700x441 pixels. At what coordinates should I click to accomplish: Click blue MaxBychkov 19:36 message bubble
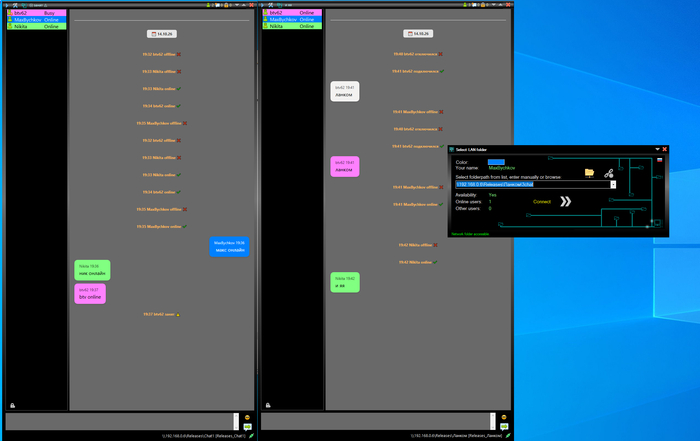tap(229, 246)
